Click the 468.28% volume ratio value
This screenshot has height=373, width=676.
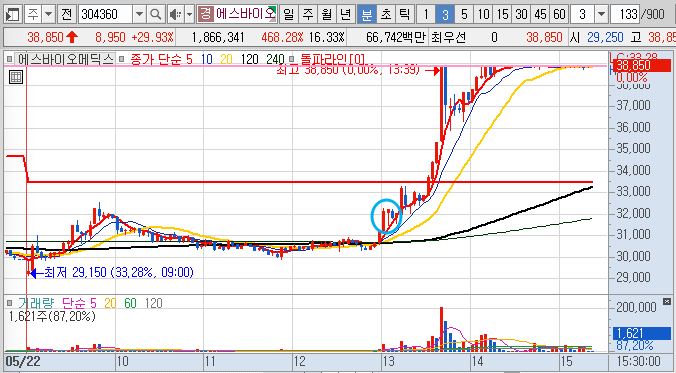[282, 38]
